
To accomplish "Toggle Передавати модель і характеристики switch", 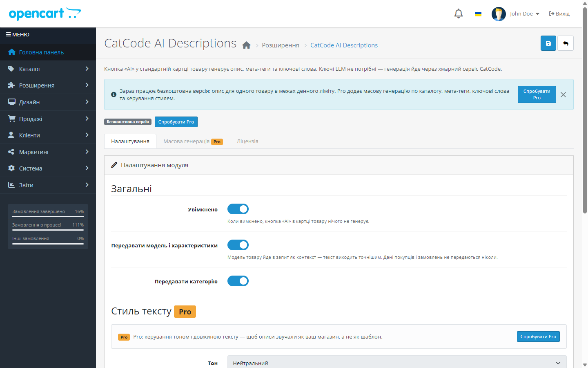I will 238,245.
